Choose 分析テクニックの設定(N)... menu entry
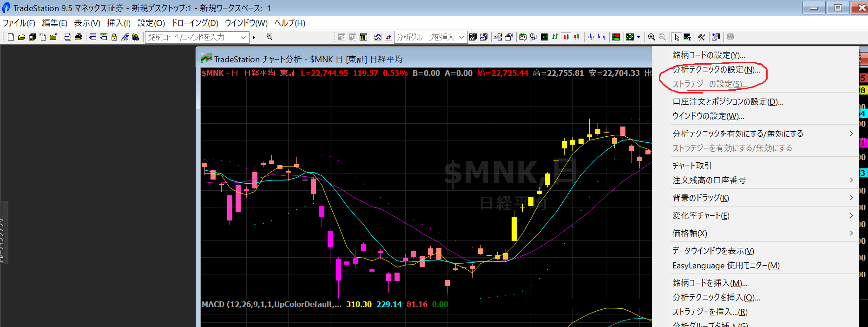Image resolution: width=868 pixels, height=327 pixels. 755,70
